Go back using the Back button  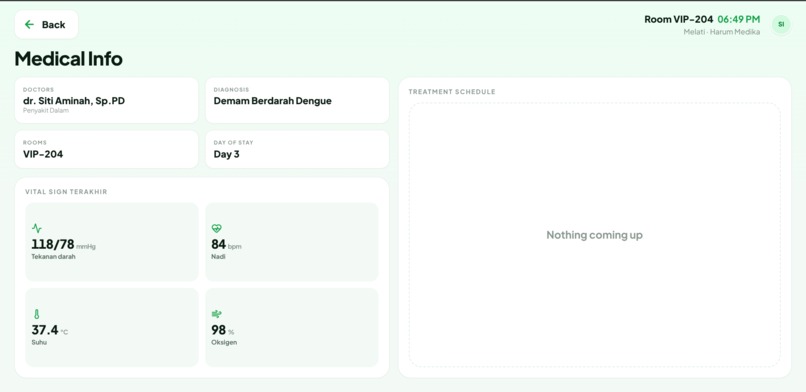coord(46,25)
